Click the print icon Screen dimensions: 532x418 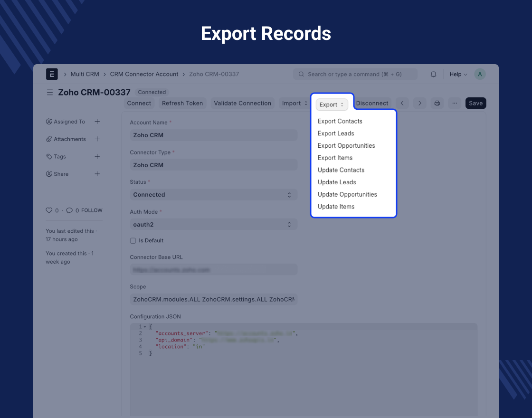click(x=437, y=103)
